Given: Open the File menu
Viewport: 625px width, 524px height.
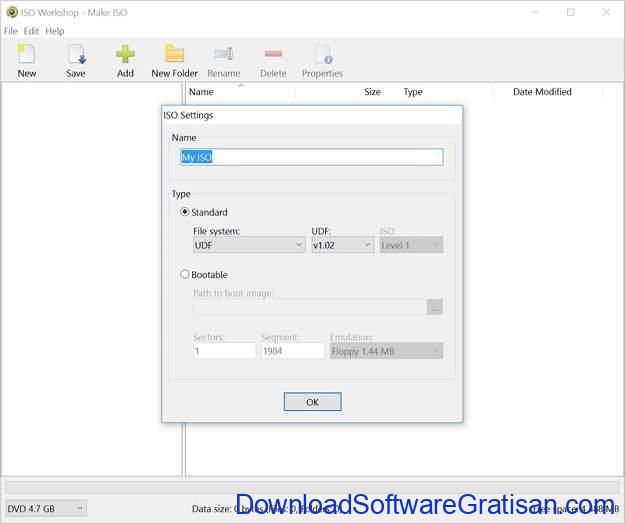Looking at the screenshot, I should [x=10, y=31].
